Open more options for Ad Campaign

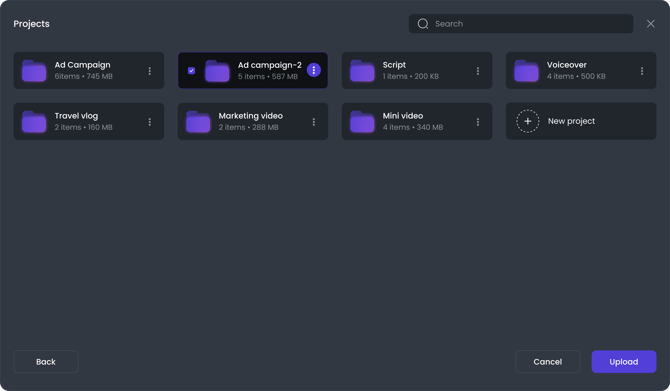coord(150,71)
